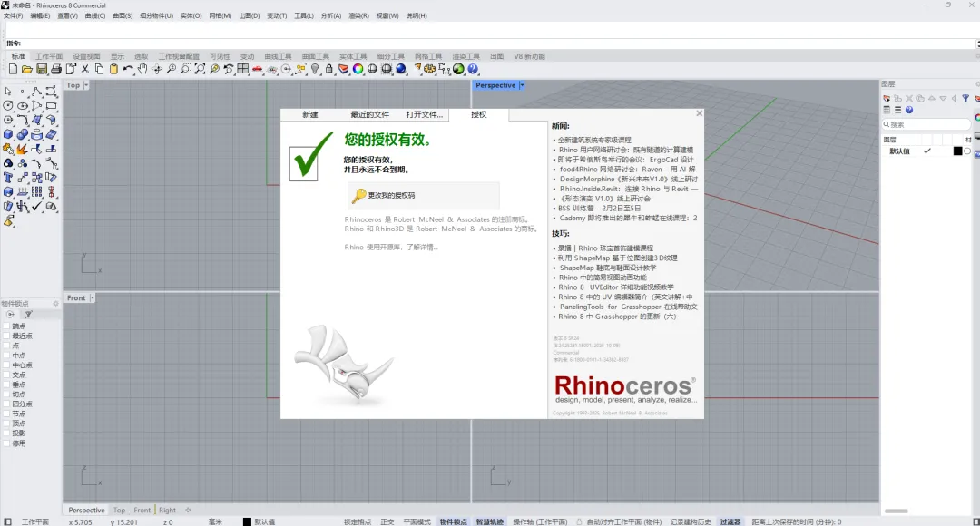Toggle 记录建构历史 in status bar
Image resolution: width=980 pixels, height=526 pixels.
pyautogui.click(x=691, y=521)
